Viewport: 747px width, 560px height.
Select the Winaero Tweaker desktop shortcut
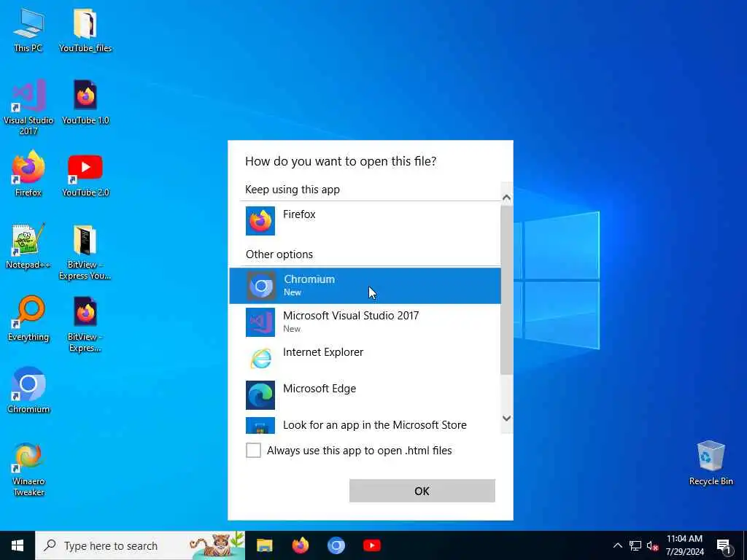pos(28,469)
